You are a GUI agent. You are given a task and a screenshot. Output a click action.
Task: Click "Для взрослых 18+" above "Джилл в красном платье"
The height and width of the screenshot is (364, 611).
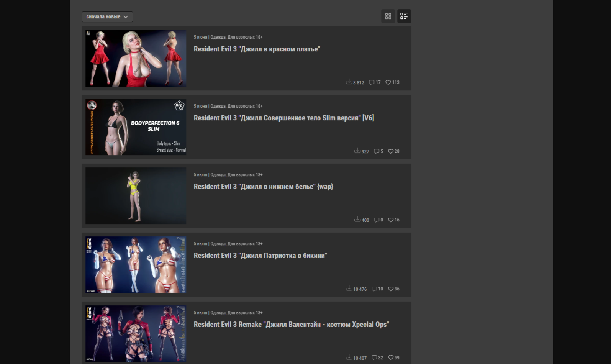(x=245, y=37)
